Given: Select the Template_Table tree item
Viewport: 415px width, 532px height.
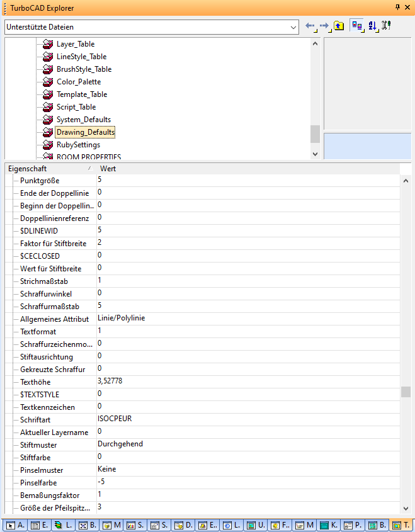Looking at the screenshot, I should tap(82, 94).
